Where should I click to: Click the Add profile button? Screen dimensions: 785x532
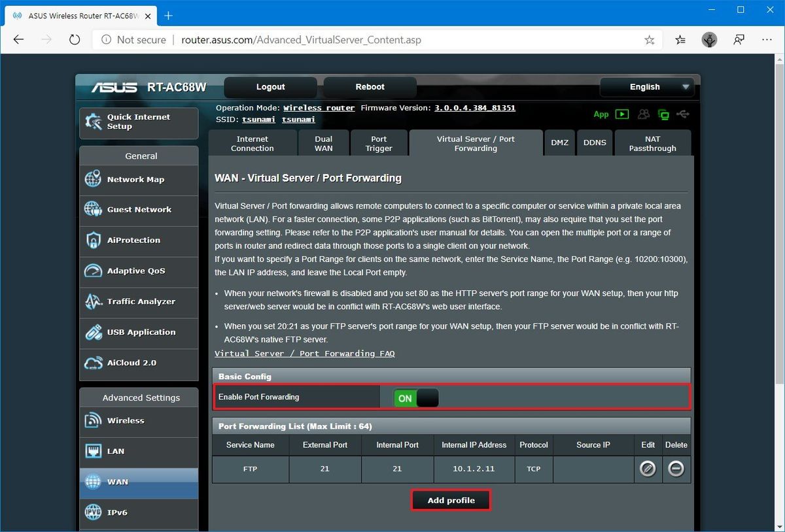point(450,499)
